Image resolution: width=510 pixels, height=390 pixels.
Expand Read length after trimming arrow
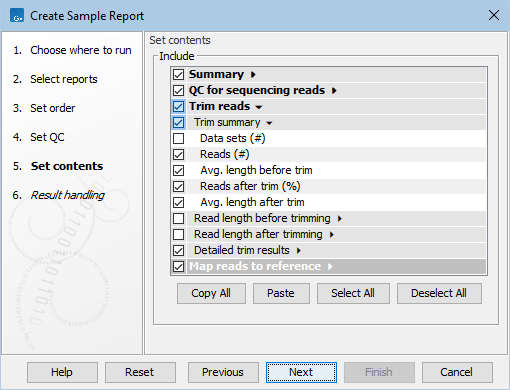(331, 235)
